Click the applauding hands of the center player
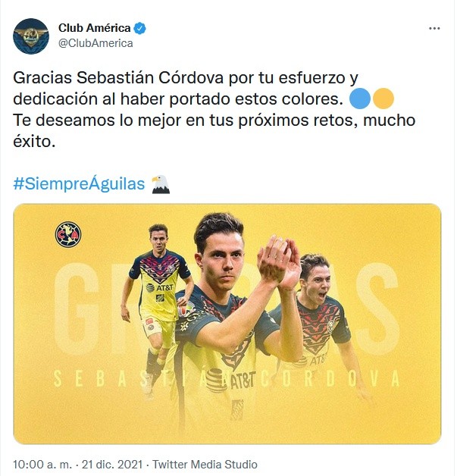Screen dimensions: 457x476 [279, 262]
